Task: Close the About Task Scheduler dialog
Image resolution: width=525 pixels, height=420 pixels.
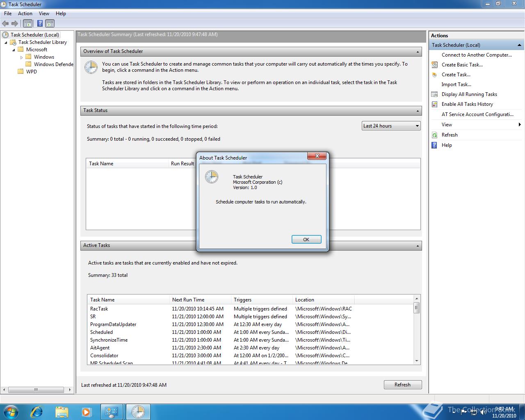Action: [x=317, y=156]
